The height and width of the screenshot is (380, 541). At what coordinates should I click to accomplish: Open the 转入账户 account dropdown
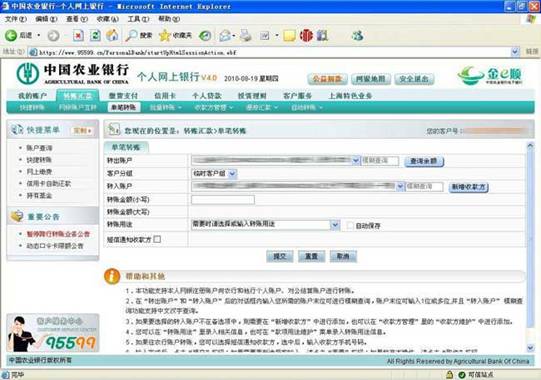coord(400,187)
